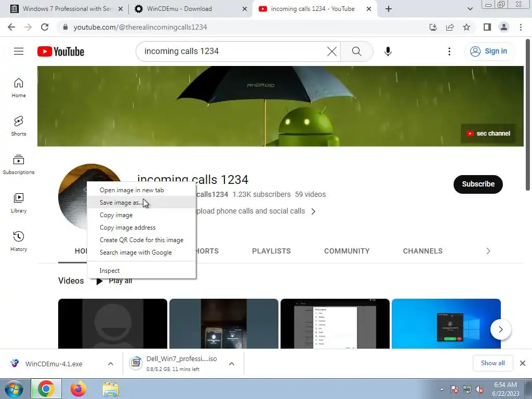Open a new browser tab
532x399 pixels.
389,9
